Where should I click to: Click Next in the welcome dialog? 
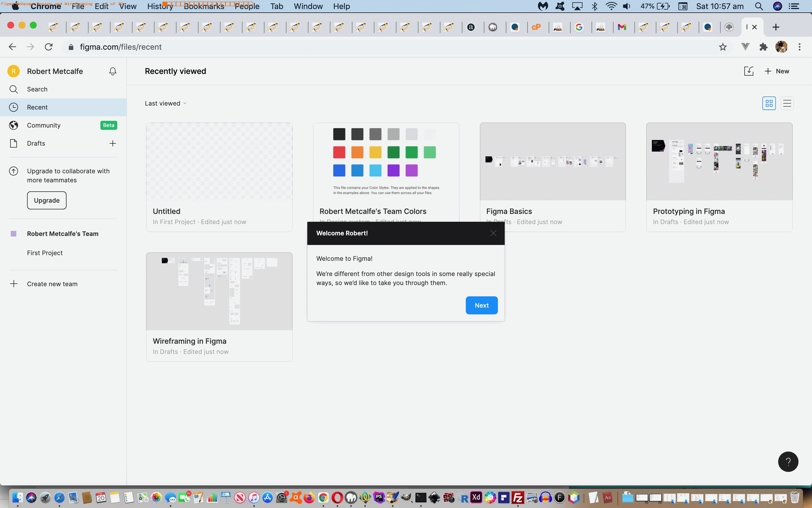pos(482,305)
